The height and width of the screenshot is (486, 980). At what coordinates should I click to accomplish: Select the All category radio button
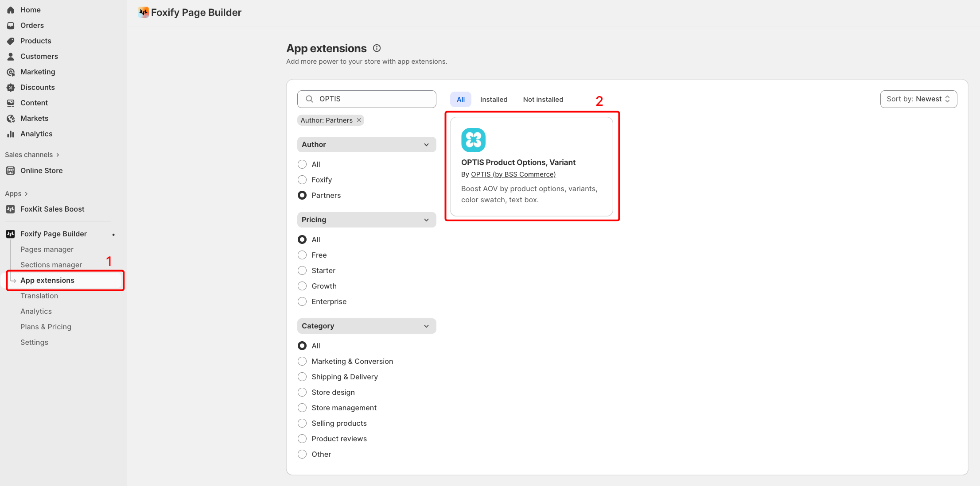(302, 346)
